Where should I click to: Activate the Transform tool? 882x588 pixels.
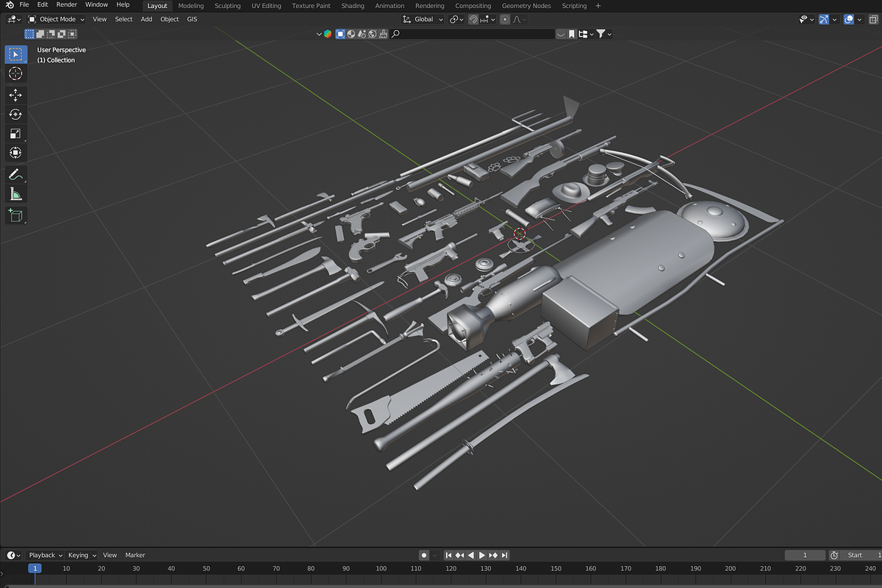[16, 152]
